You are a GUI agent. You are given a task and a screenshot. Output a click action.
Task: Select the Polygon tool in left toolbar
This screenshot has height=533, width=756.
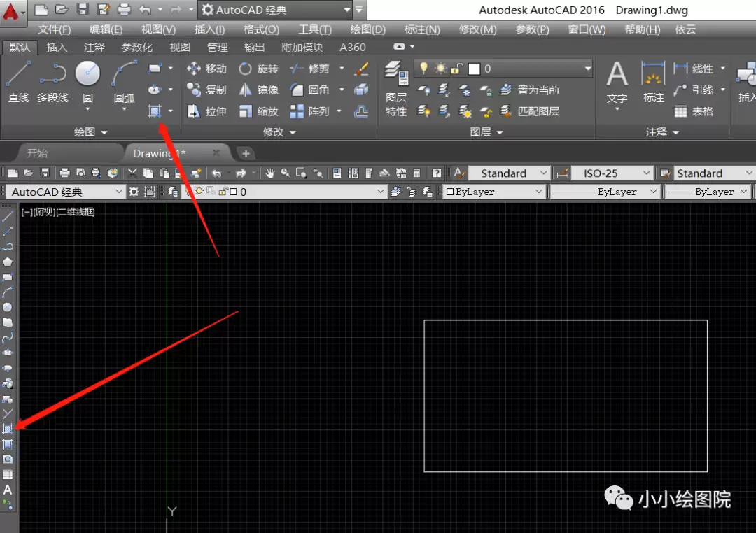(8, 262)
